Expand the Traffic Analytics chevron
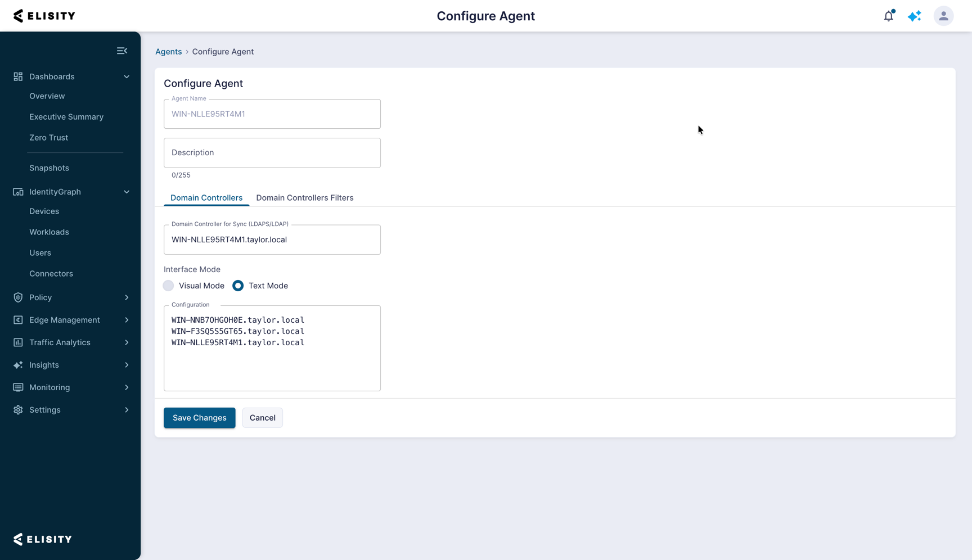This screenshot has width=972, height=560. point(127,342)
